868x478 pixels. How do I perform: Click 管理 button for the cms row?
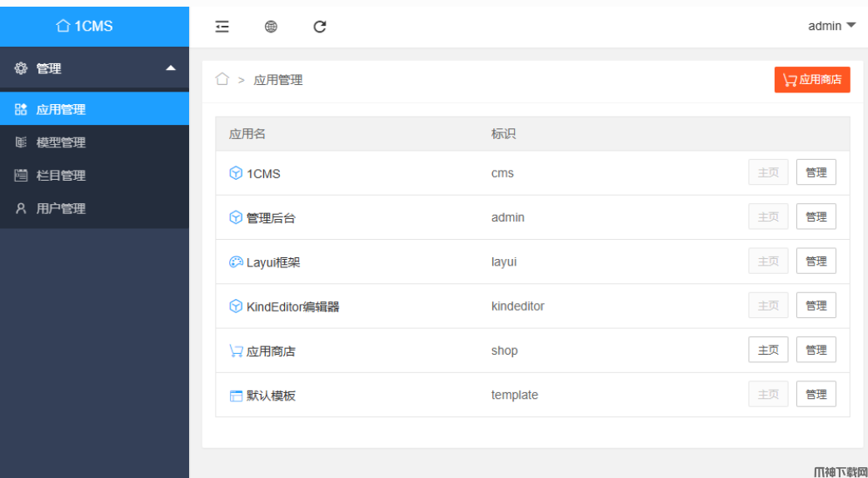(x=816, y=172)
